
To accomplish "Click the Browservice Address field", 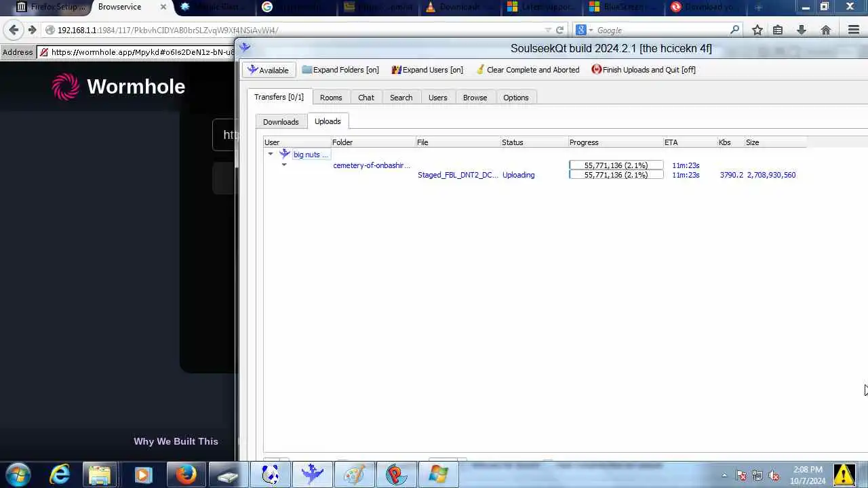I will tap(136, 52).
